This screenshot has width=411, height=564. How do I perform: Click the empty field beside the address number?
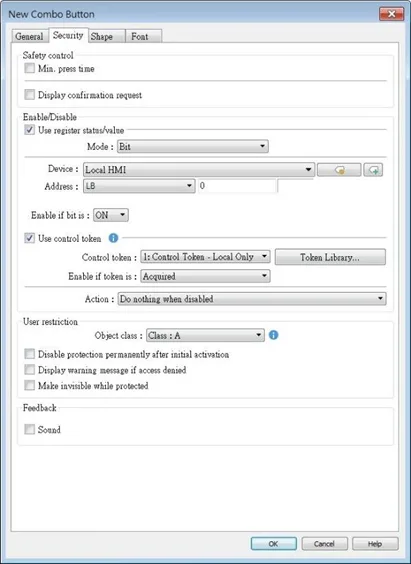tap(296, 186)
